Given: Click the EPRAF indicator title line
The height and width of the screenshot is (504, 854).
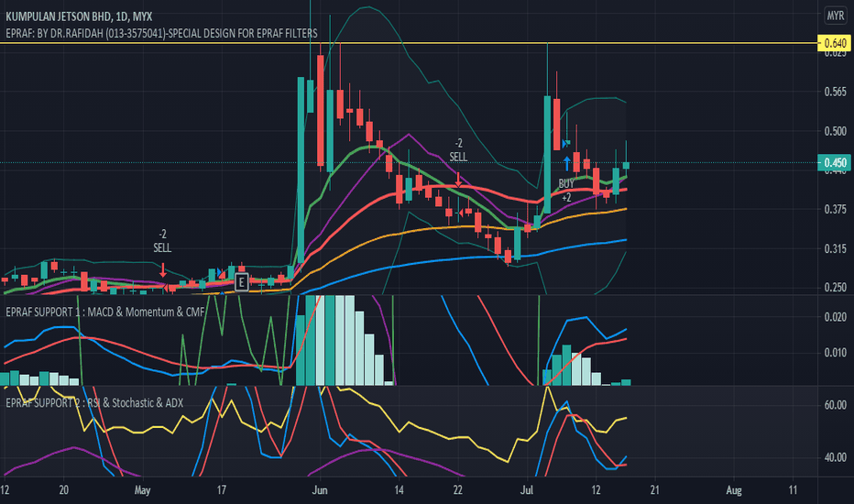Looking at the screenshot, I should pyautogui.click(x=162, y=33).
